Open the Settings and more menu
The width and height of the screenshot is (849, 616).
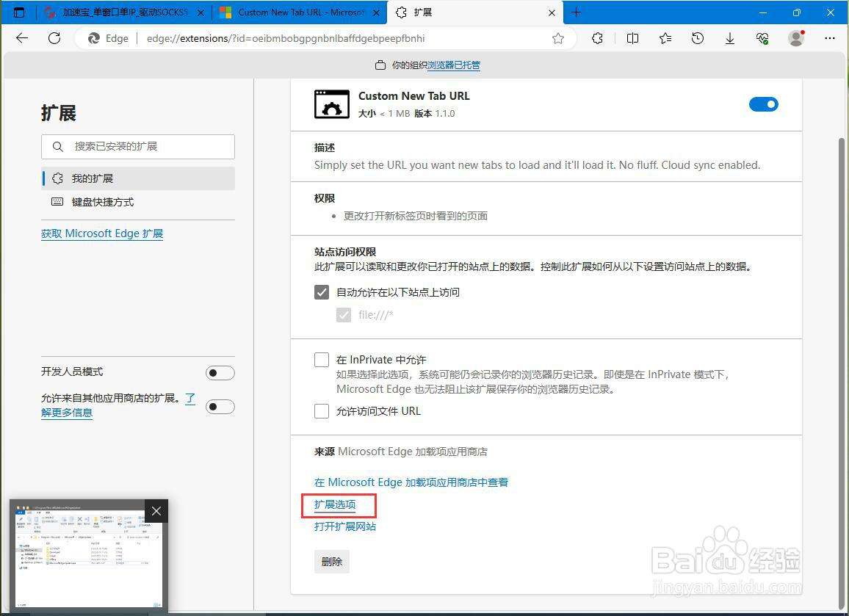click(831, 38)
